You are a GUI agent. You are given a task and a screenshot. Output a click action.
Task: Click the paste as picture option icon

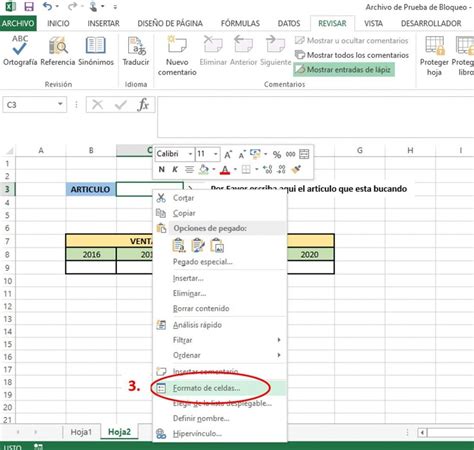217,245
